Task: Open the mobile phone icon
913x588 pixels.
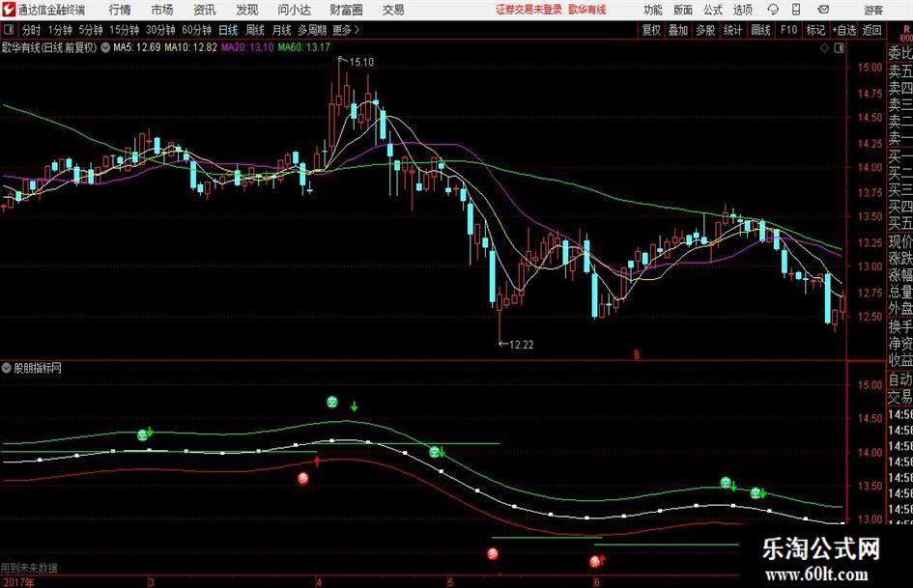Action: click(796, 10)
